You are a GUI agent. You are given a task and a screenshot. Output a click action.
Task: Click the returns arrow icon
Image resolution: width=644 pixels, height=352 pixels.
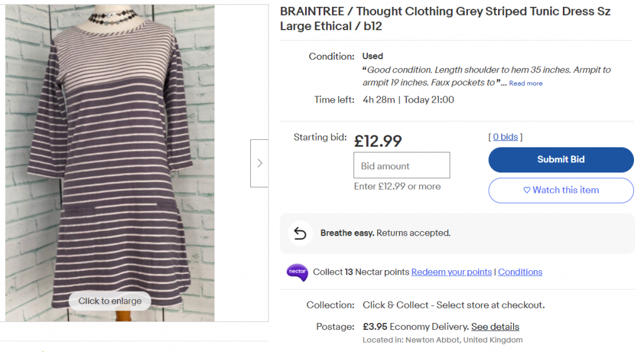tap(300, 233)
